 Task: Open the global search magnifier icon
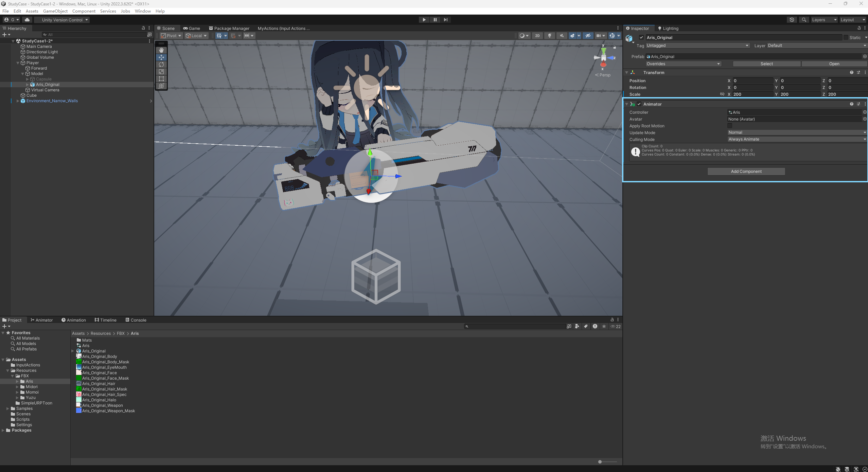pyautogui.click(x=804, y=20)
